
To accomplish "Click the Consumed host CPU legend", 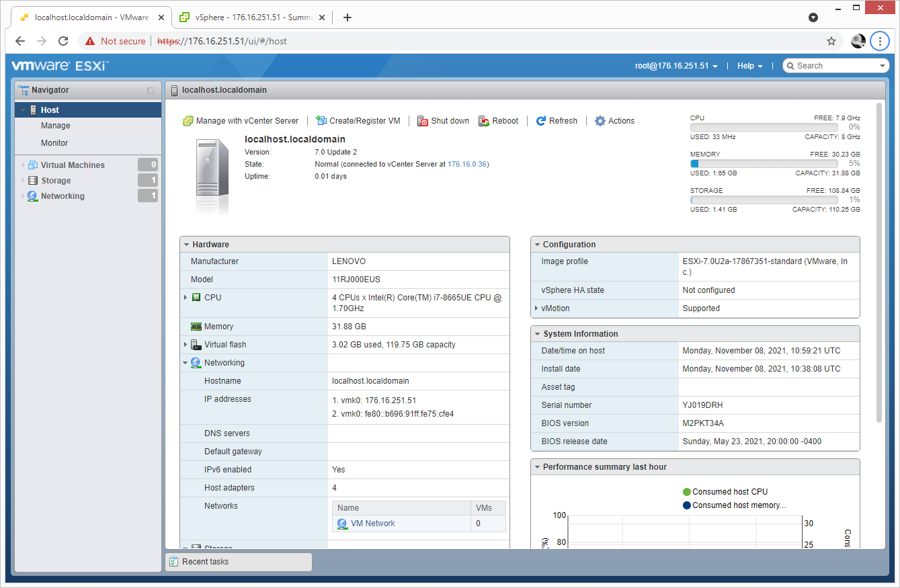I will [725, 492].
